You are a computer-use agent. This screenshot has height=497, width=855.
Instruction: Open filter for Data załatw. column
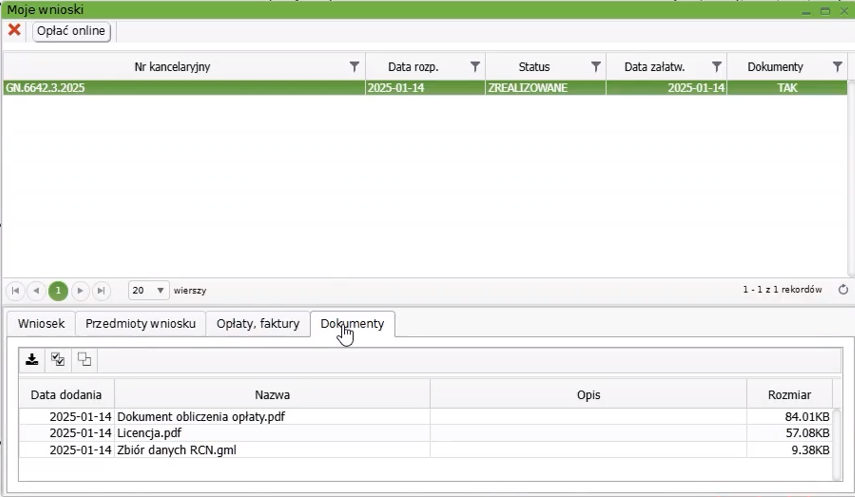[717, 67]
